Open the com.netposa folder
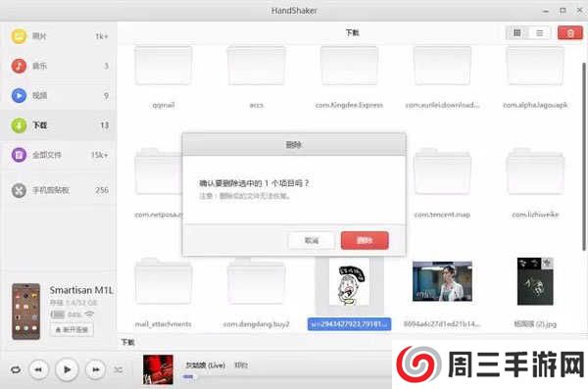 click(158, 171)
